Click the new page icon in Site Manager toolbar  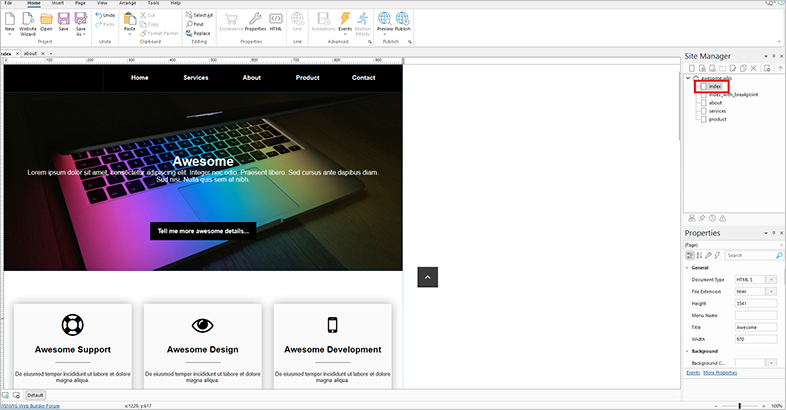(692, 68)
